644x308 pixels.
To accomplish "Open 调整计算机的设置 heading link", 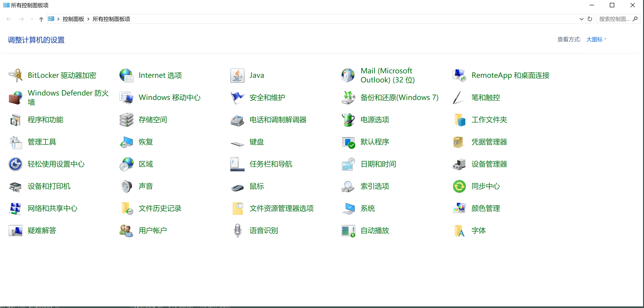I will pyautogui.click(x=36, y=40).
